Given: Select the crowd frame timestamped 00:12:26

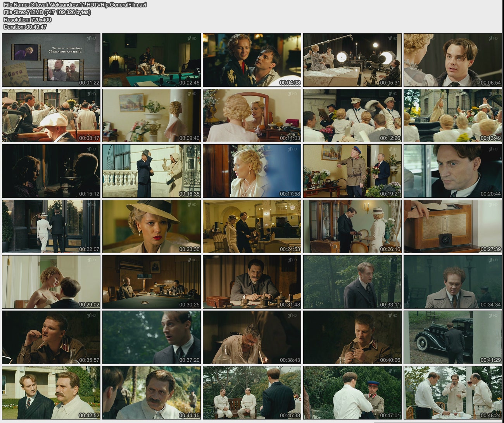Looking at the screenshot, I should tap(352, 116).
